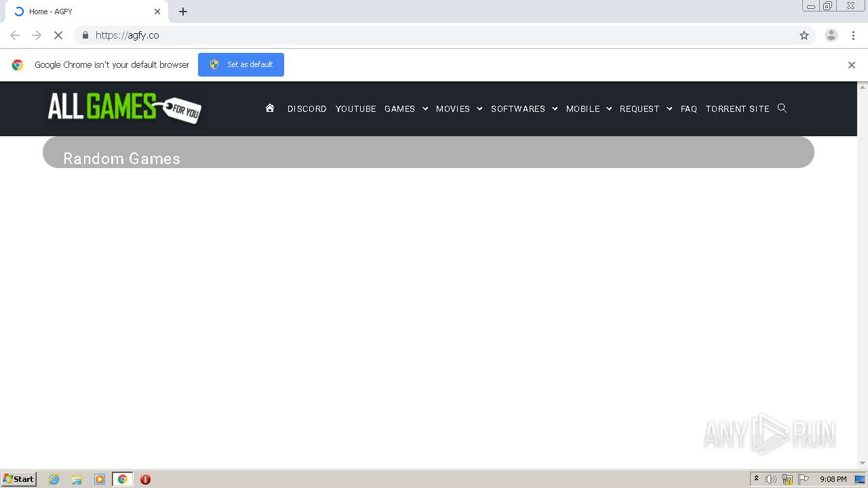Open the FAQ link
Image resolution: width=868 pixels, height=488 pixels.
point(689,108)
